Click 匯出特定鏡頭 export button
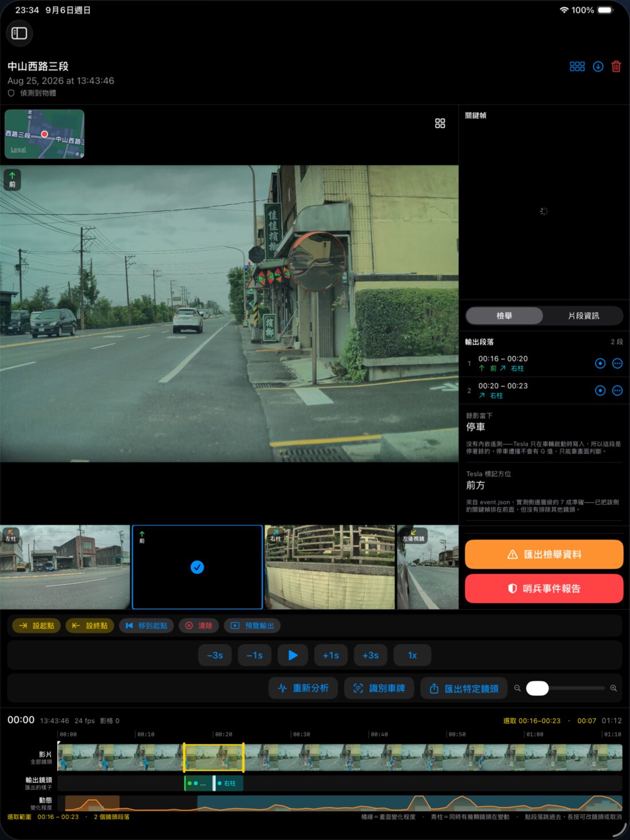 click(x=464, y=688)
